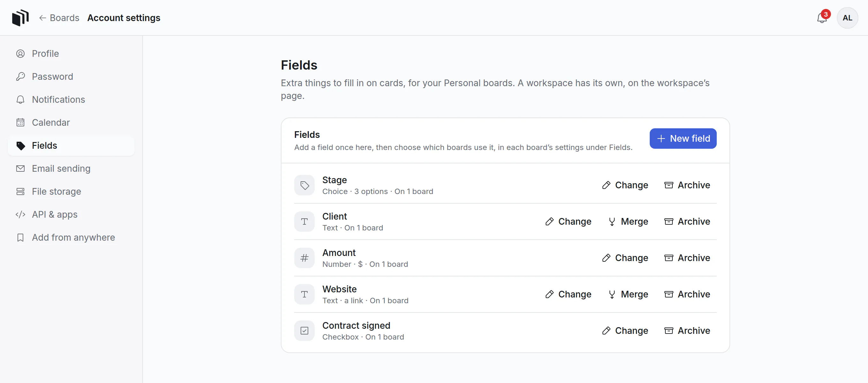
Task: Click the Client text type icon
Action: click(304, 222)
